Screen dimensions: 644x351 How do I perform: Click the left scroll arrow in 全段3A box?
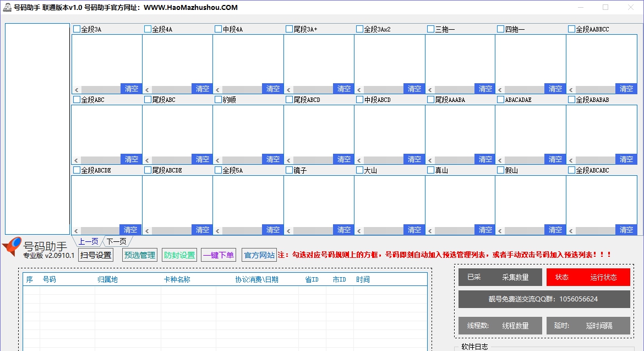click(x=77, y=90)
